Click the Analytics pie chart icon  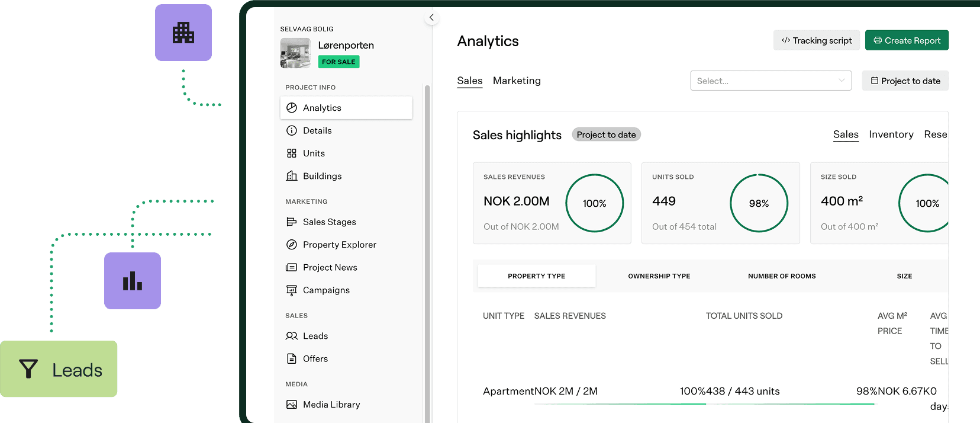(x=292, y=108)
